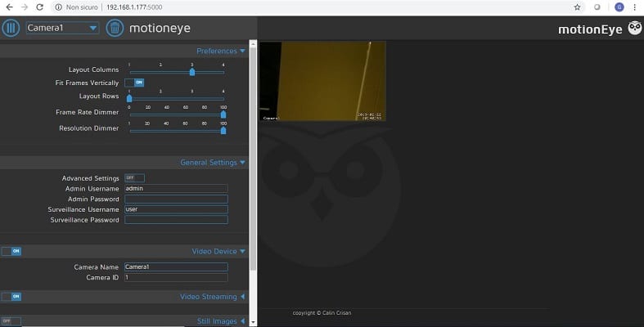The image size is (644, 327).
Task: Click the Frame Rate Dimmer label
Action: pyautogui.click(x=87, y=112)
